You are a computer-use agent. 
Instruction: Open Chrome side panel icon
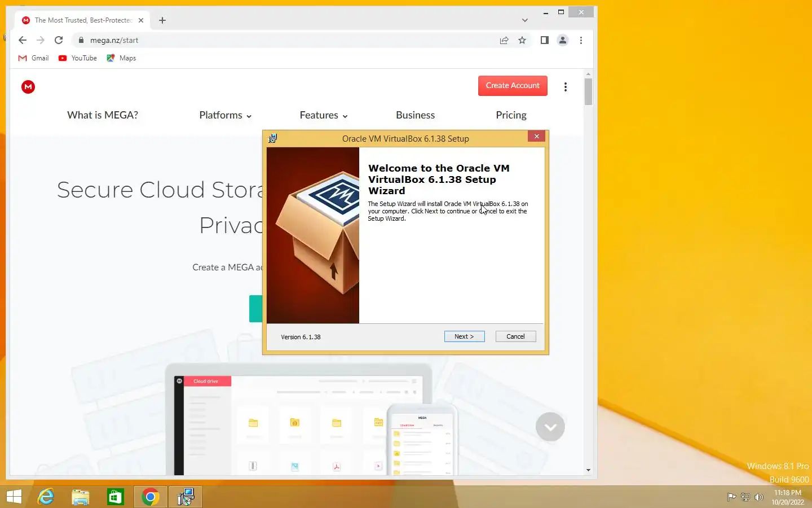click(x=544, y=40)
